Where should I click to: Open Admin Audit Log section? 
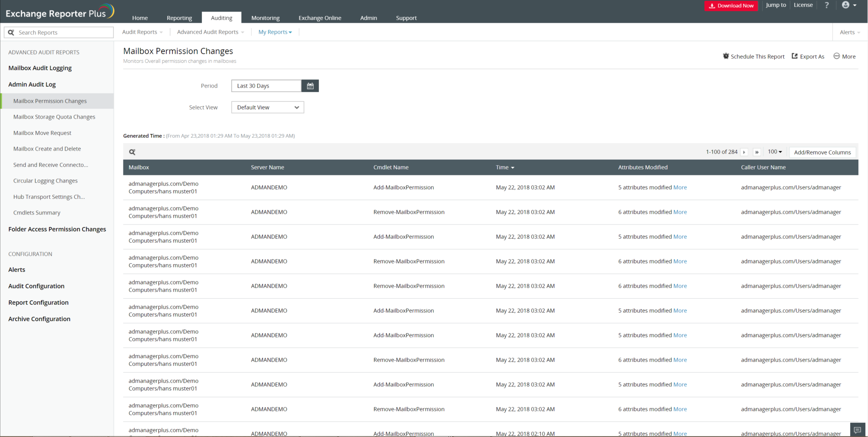point(32,84)
